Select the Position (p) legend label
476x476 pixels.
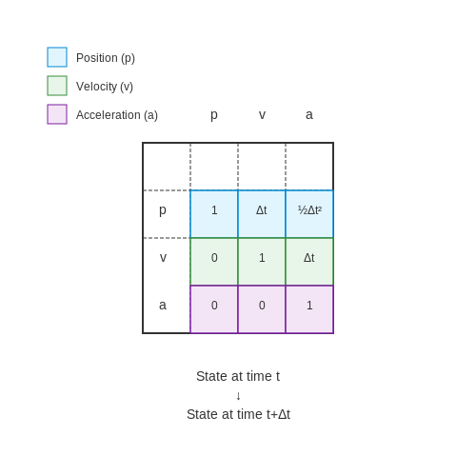point(106,58)
